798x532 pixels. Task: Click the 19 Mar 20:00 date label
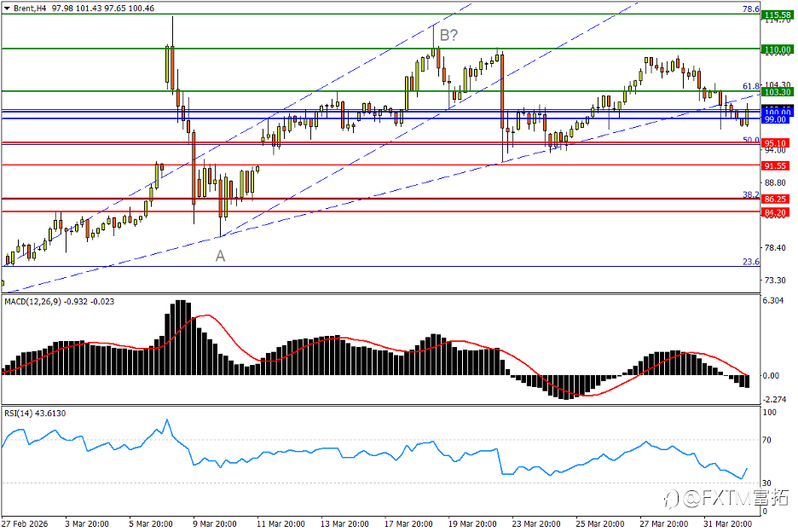point(472,523)
